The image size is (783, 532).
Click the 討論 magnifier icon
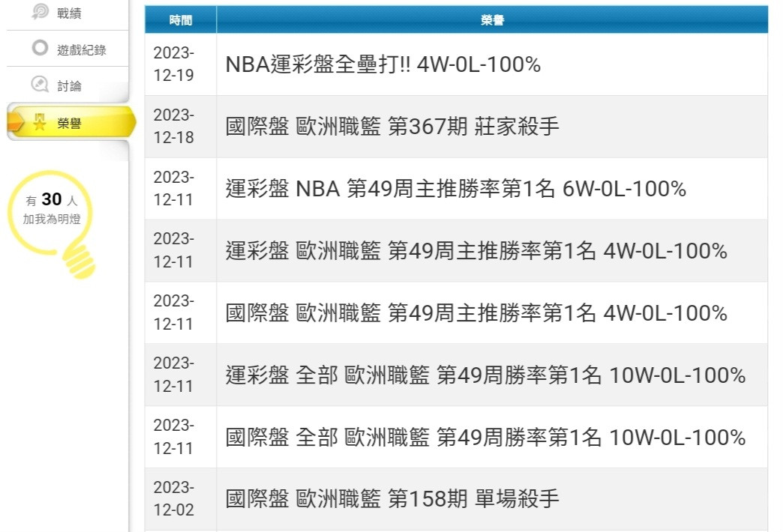click(x=40, y=84)
